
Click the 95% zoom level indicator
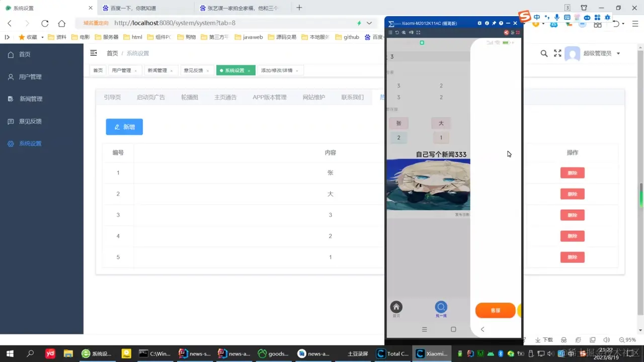627,340
